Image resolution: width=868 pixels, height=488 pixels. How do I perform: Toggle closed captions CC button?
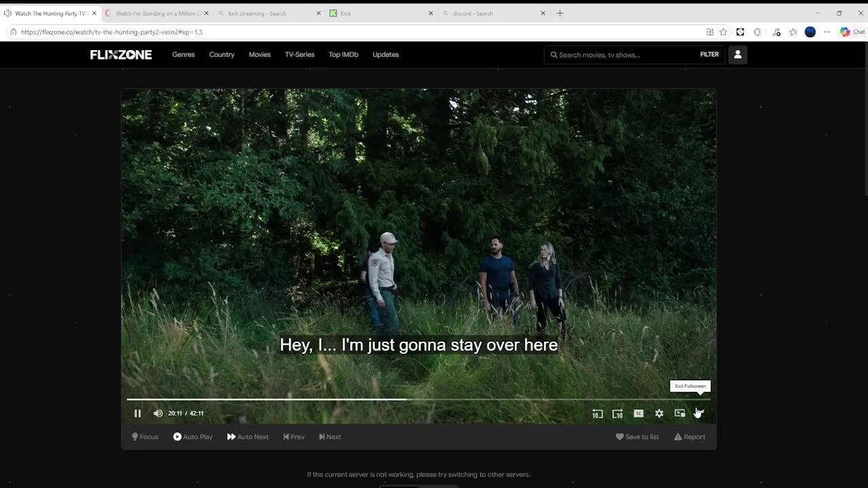click(638, 413)
